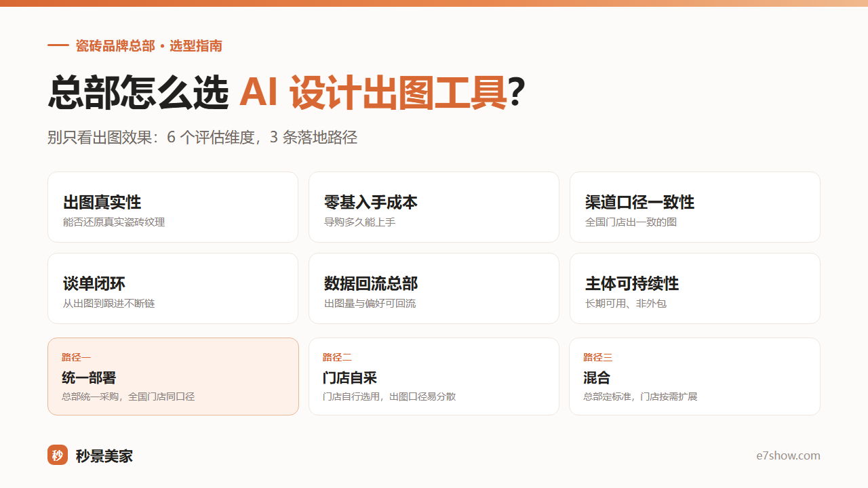Image resolution: width=868 pixels, height=488 pixels.
Task: Click the 秒景美家 brand name text
Action: 104,455
